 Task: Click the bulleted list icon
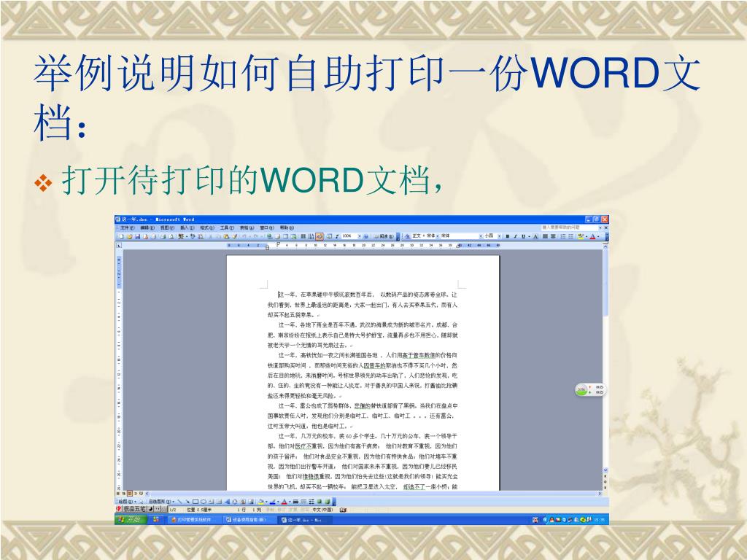coord(570,236)
